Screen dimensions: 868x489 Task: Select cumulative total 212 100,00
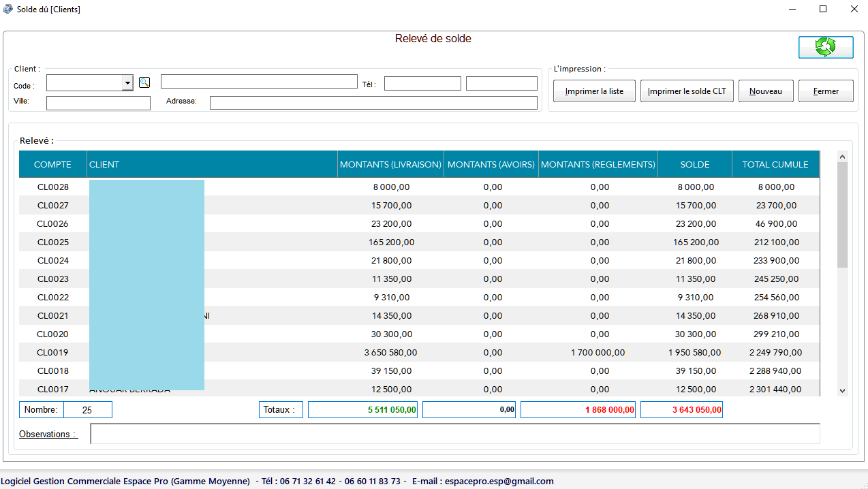775,242
